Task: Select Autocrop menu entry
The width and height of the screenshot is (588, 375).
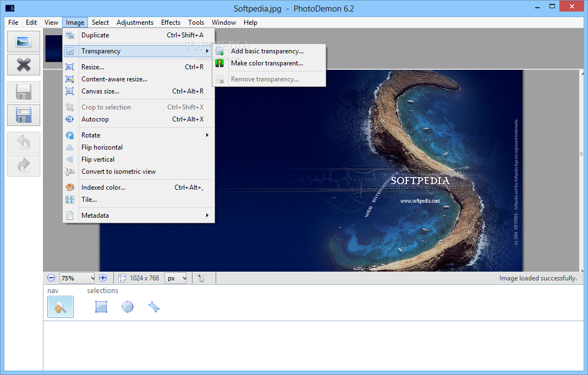Action: (139, 119)
